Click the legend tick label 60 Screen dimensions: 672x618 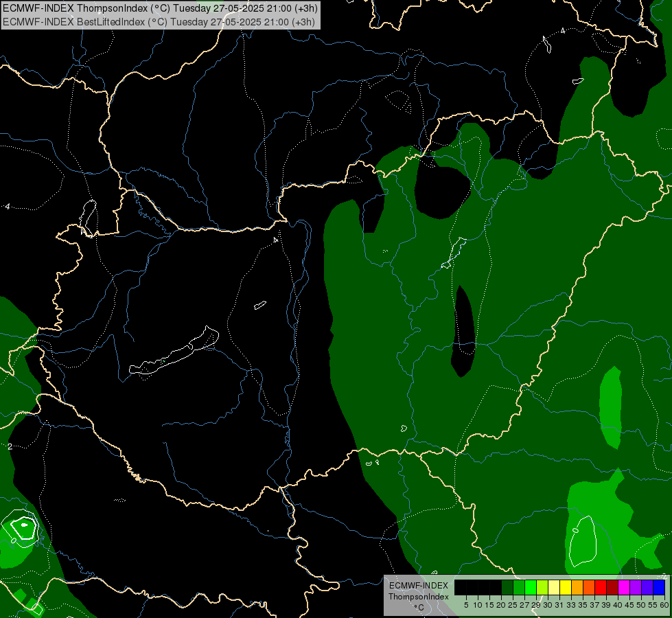click(x=664, y=605)
